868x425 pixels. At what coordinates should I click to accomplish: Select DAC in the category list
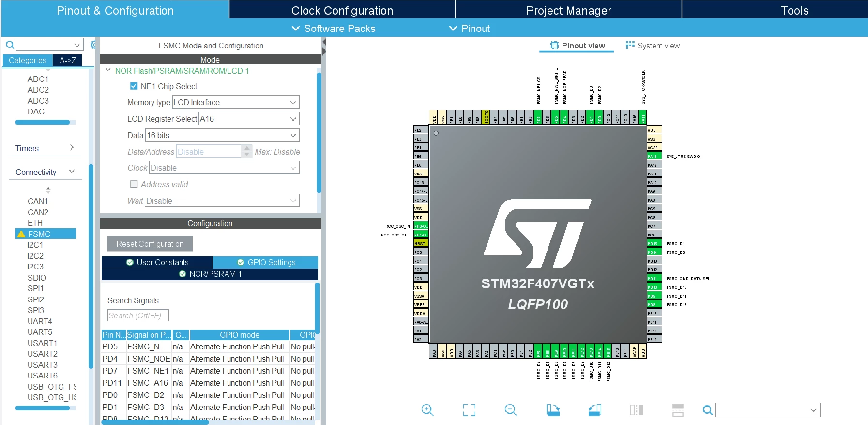(x=36, y=111)
